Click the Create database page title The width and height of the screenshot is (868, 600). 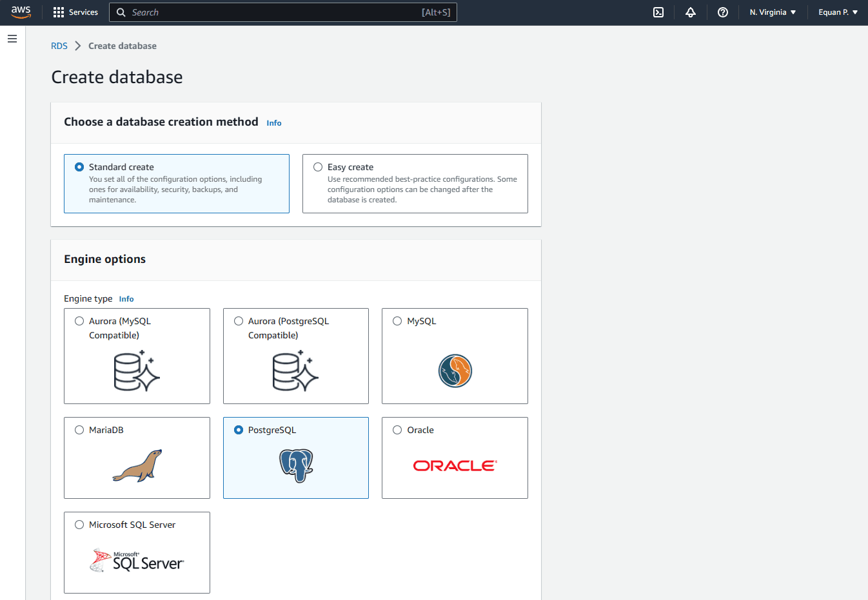pos(117,77)
